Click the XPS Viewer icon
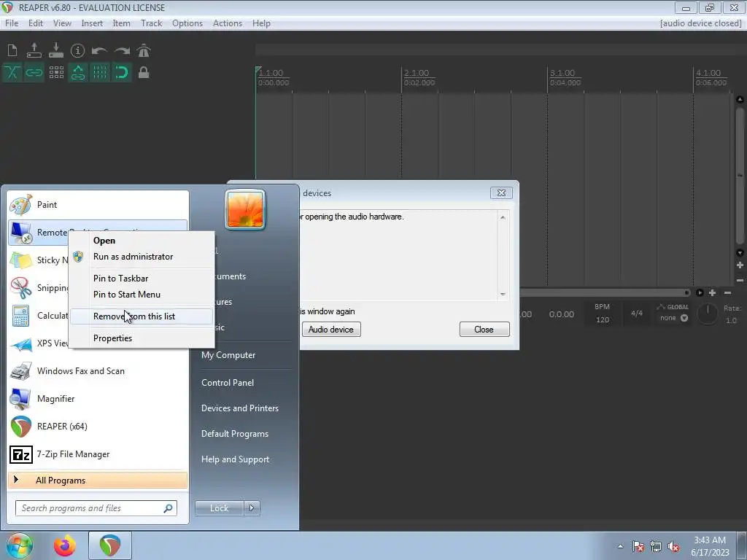 point(21,343)
